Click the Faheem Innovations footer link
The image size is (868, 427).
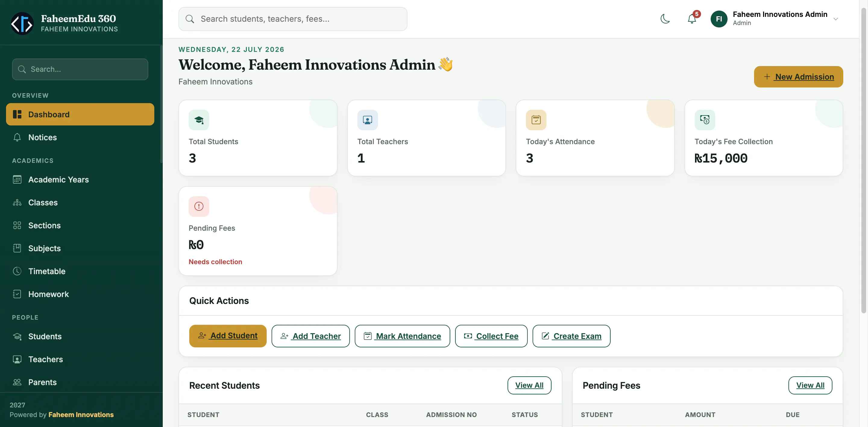click(81, 415)
